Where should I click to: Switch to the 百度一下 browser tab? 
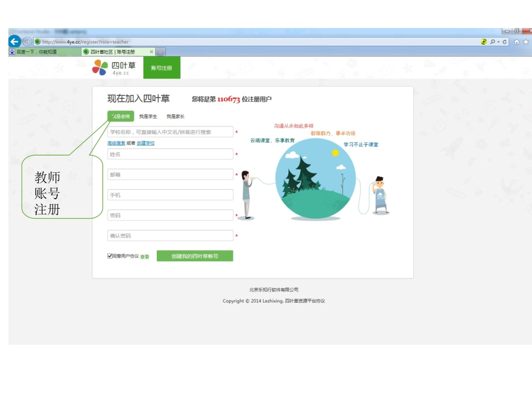[x=45, y=52]
